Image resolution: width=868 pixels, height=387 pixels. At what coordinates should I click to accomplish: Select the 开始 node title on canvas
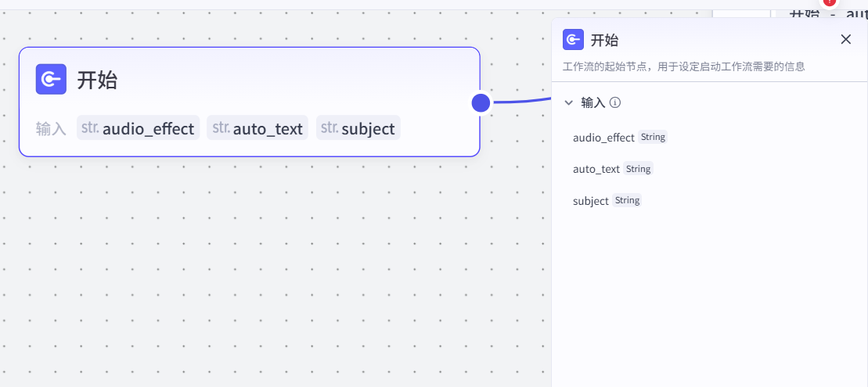(x=97, y=80)
